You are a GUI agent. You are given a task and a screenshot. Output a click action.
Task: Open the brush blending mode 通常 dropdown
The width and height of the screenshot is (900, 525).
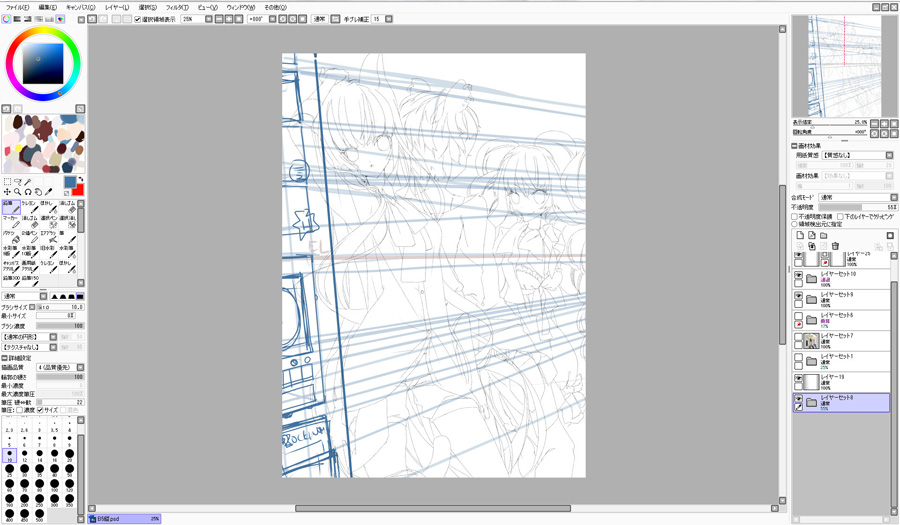tap(25, 296)
